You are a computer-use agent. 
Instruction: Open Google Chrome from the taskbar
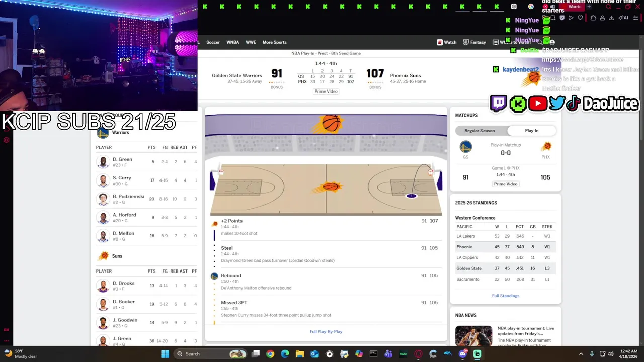[x=270, y=354]
